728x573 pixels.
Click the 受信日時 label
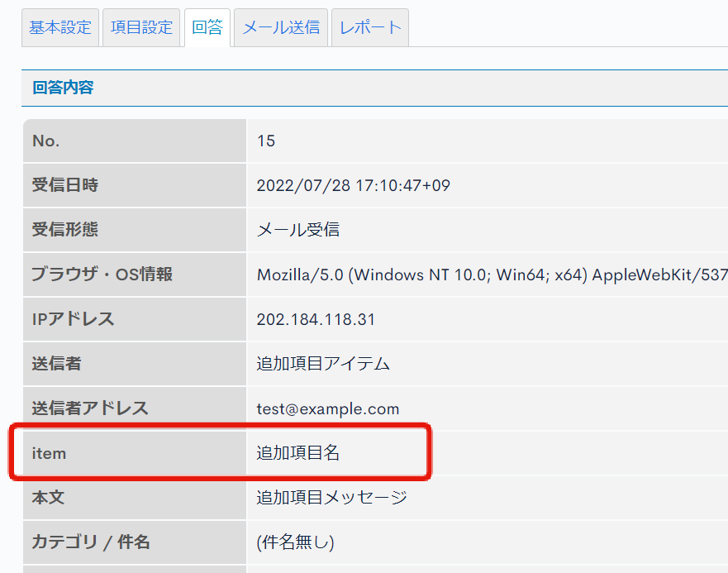[65, 185]
